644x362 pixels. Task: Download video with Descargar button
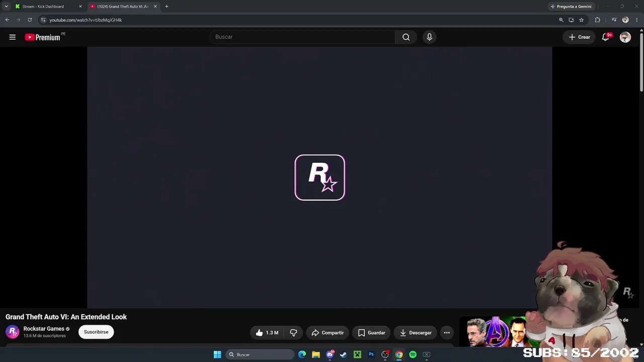(x=416, y=332)
